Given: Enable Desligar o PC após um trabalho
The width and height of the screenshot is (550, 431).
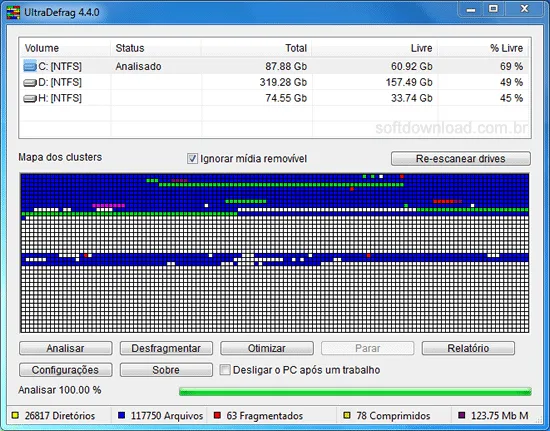Looking at the screenshot, I should (225, 370).
